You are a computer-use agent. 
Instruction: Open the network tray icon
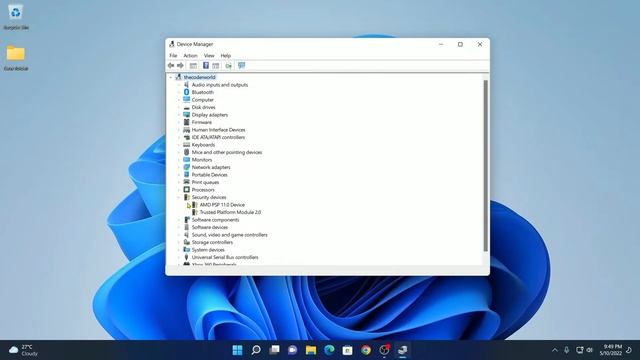pyautogui.click(x=579, y=350)
